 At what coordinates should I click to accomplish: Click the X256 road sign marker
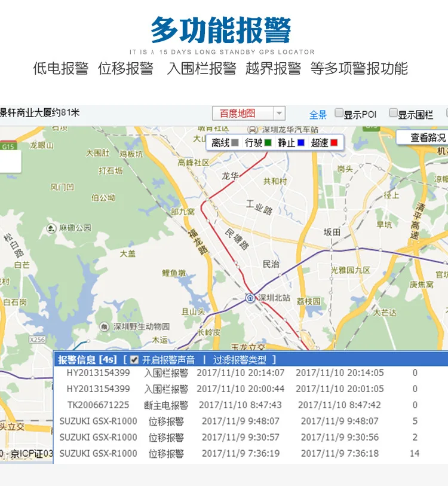click(x=38, y=340)
